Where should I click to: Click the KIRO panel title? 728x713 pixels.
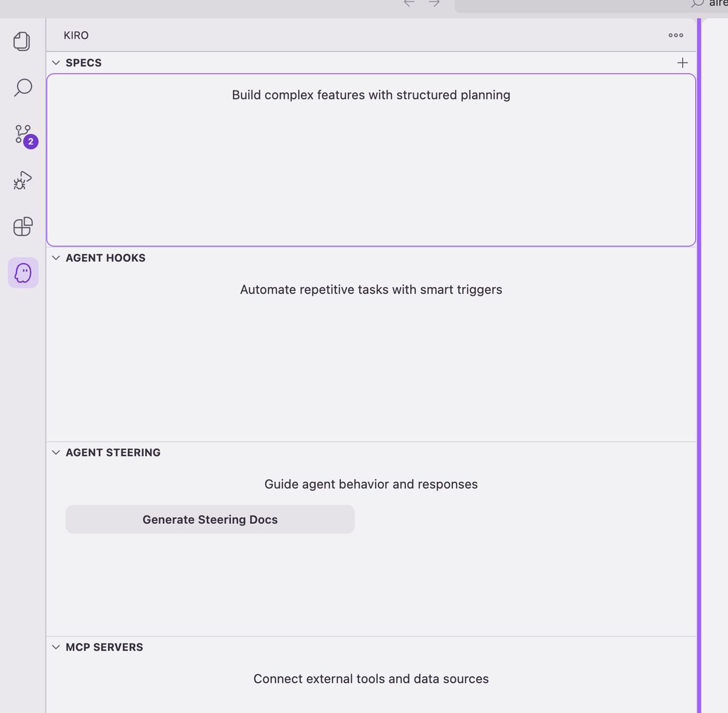pyautogui.click(x=76, y=35)
